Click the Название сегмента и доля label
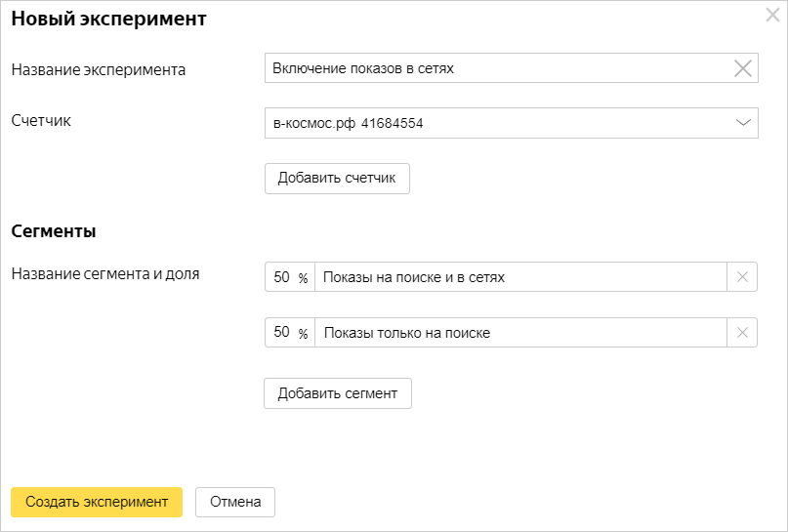The width and height of the screenshot is (788, 532). (105, 273)
